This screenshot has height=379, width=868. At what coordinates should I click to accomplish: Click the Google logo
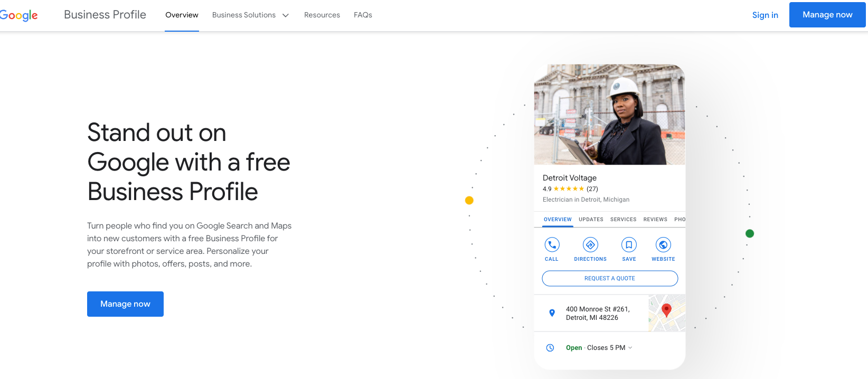[19, 15]
